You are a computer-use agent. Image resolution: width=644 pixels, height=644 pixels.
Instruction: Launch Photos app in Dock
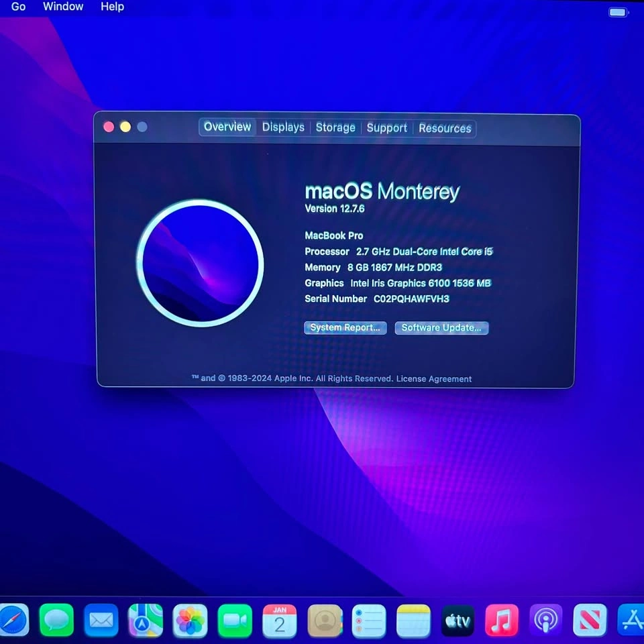coord(190,620)
